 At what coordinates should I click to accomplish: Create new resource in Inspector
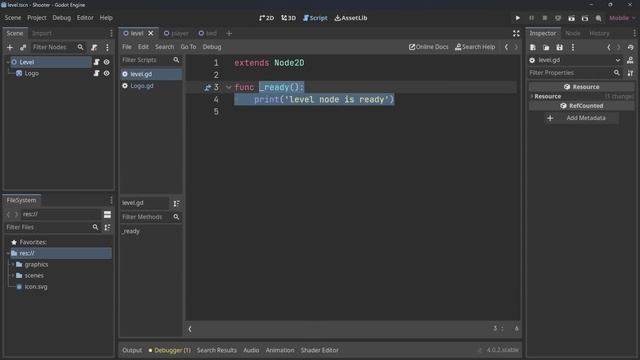(x=533, y=47)
